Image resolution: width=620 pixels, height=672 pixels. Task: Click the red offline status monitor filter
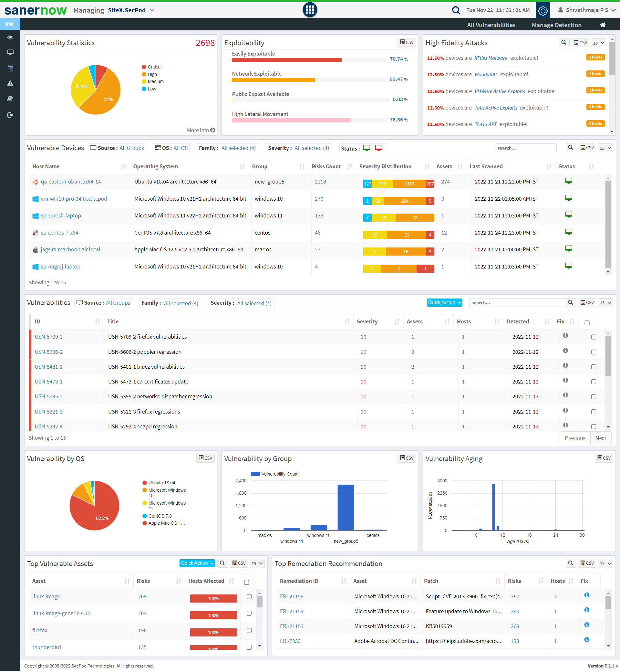(x=378, y=148)
